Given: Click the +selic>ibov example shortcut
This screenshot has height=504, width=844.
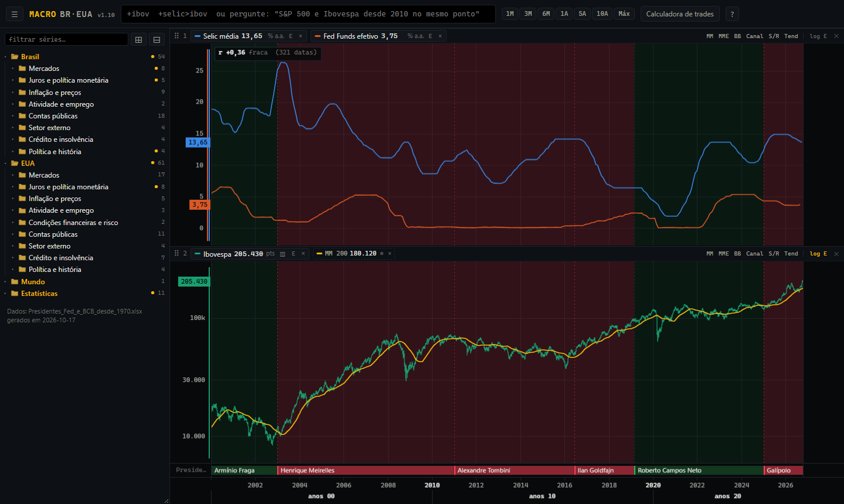Looking at the screenshot, I should pos(183,14).
